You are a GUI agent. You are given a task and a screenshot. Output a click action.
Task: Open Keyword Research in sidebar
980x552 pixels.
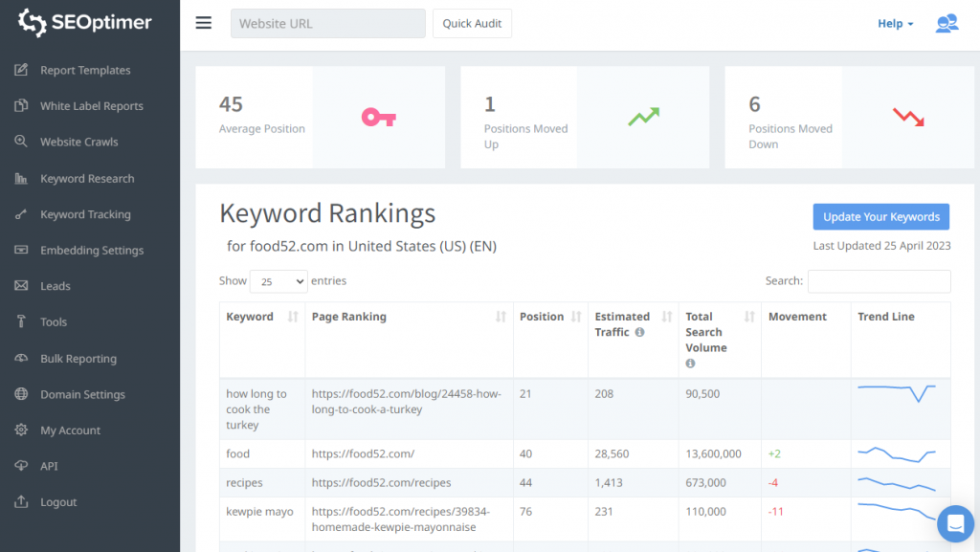click(87, 179)
